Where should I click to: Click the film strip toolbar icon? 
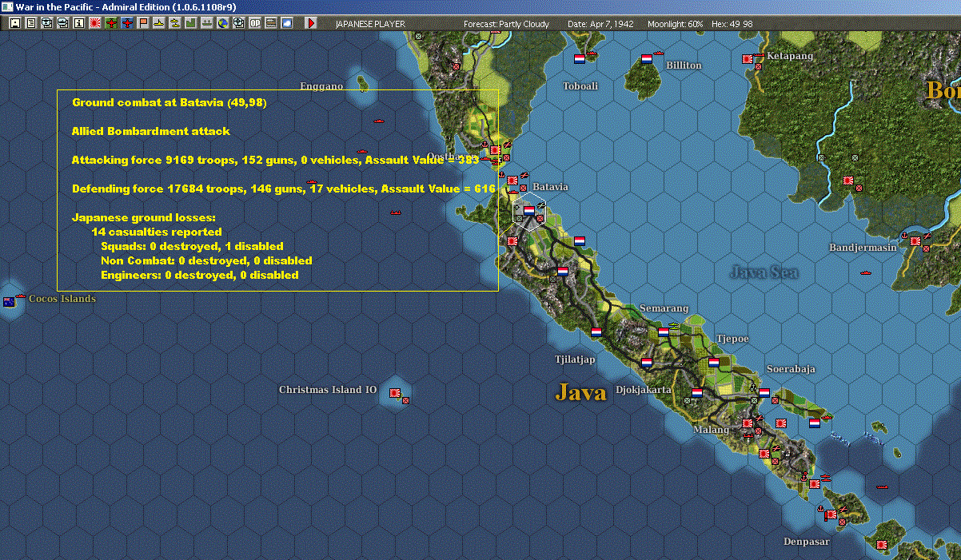(x=270, y=23)
